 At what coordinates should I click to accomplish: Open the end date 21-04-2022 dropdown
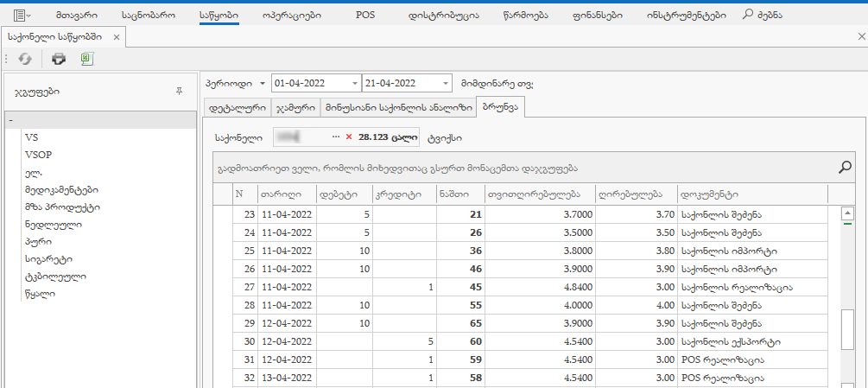(x=445, y=83)
